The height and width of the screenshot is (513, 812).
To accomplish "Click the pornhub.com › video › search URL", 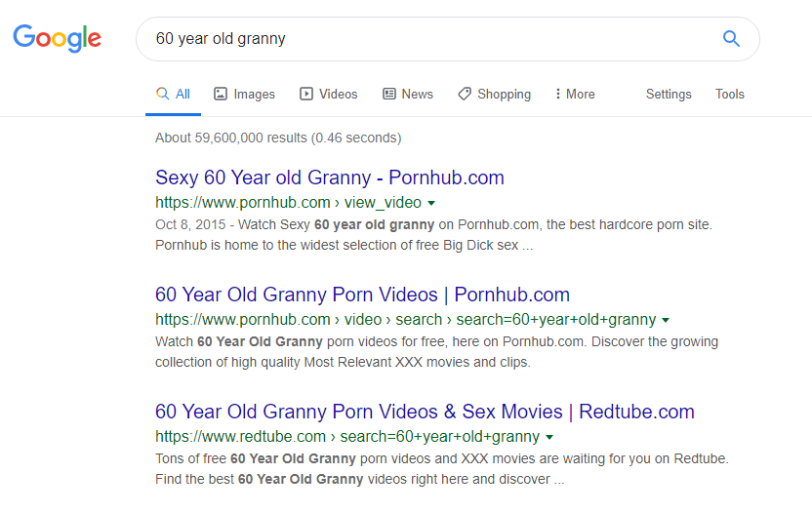I will pyautogui.click(x=406, y=319).
